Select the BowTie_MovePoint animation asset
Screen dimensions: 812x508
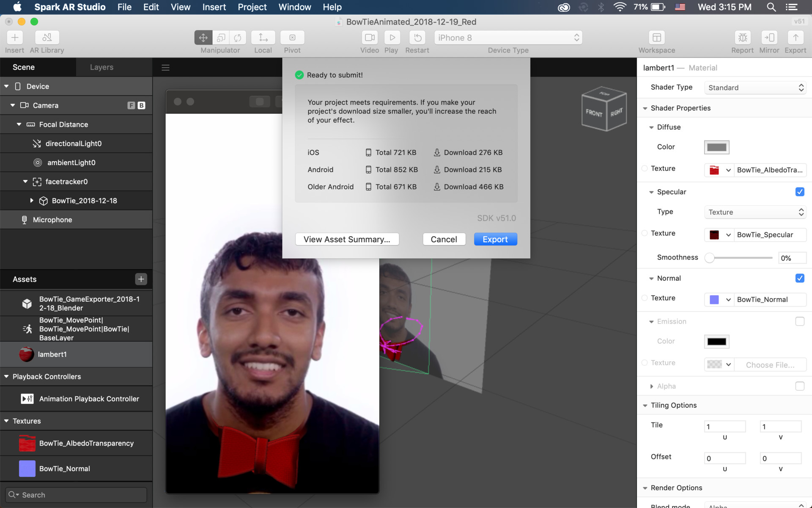pyautogui.click(x=76, y=329)
